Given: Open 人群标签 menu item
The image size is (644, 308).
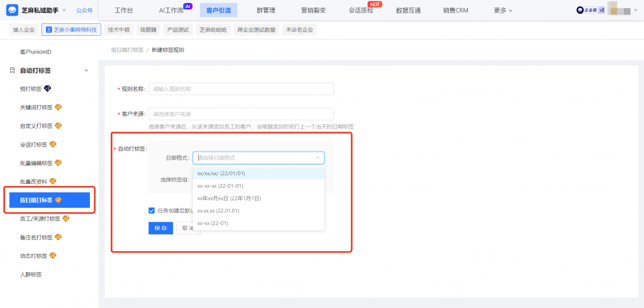Looking at the screenshot, I should click(31, 274).
